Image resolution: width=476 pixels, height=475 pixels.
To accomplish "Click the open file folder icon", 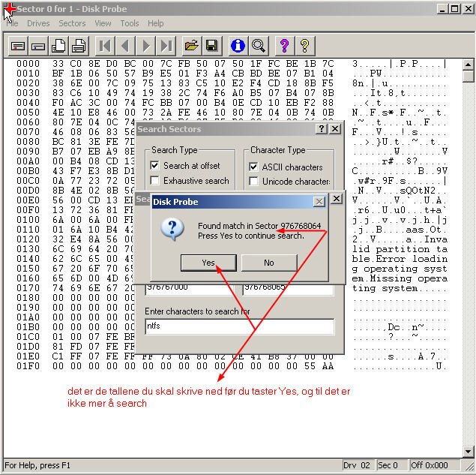I will pyautogui.click(x=192, y=46).
